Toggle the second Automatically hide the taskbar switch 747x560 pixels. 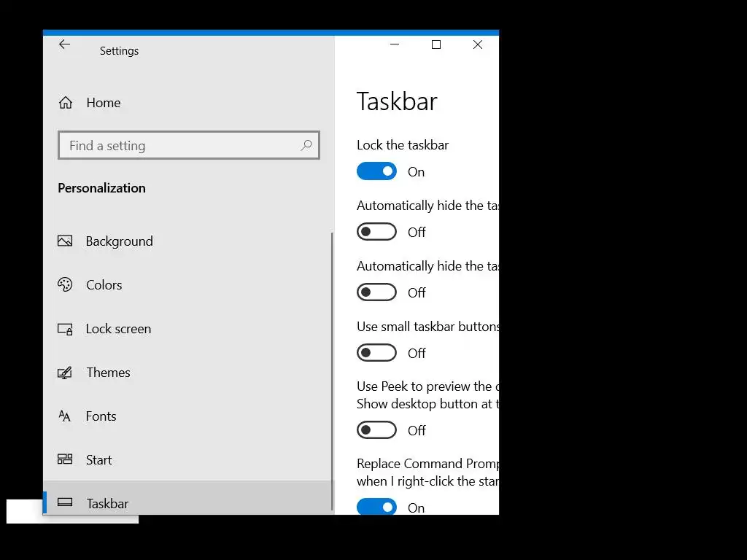376,292
